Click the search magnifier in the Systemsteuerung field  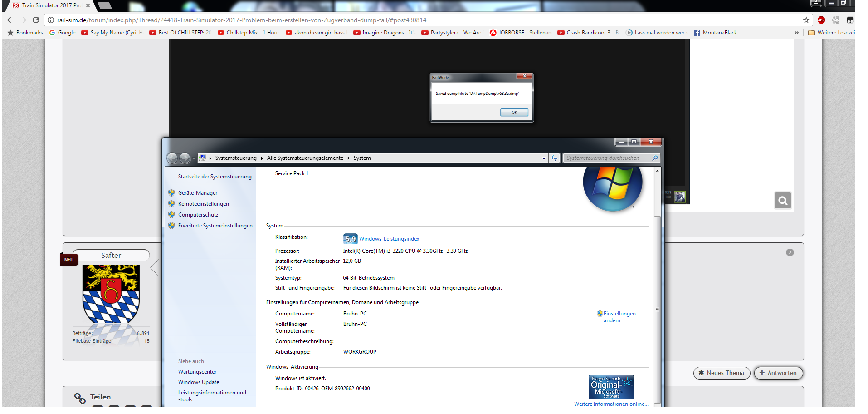click(655, 158)
